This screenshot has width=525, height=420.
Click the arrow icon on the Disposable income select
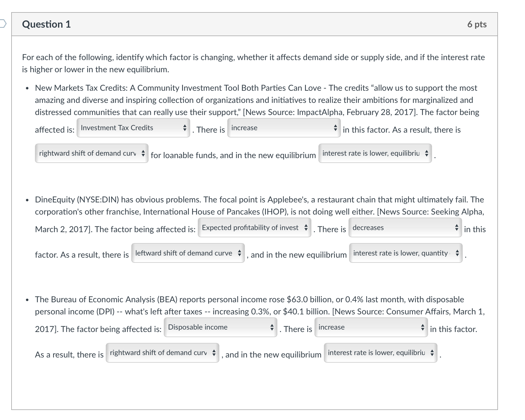click(x=271, y=328)
